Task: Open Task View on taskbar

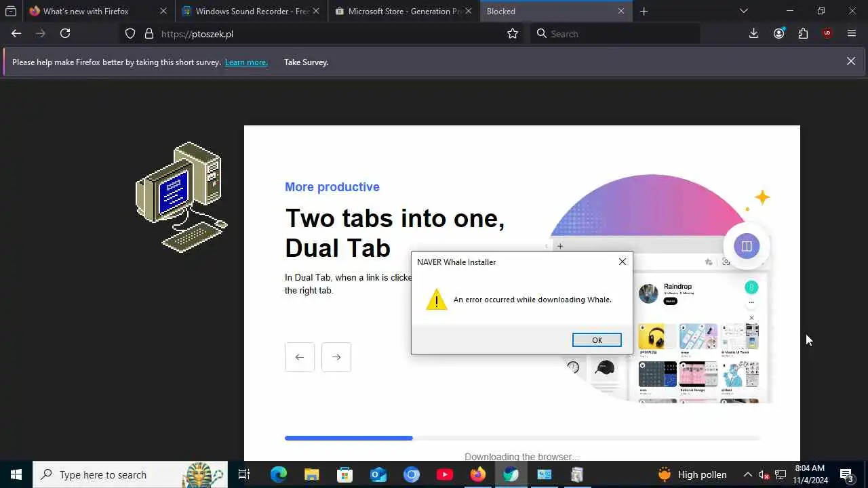Action: 244,474
